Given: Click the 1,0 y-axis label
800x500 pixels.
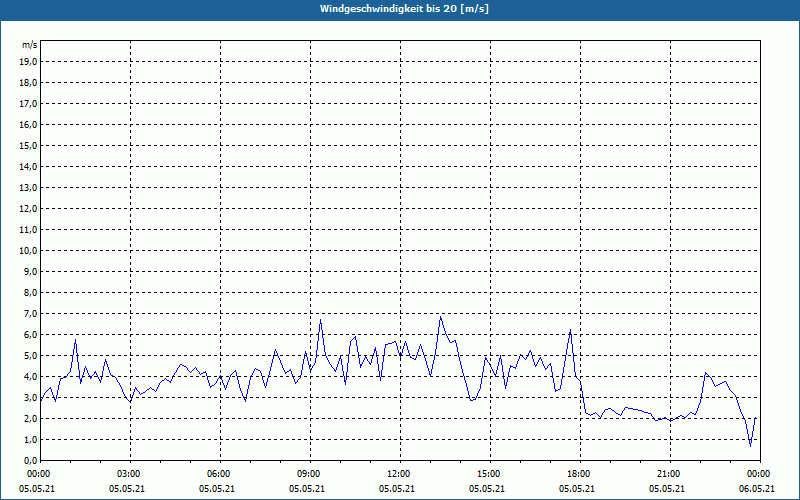Looking at the screenshot, I should tap(30, 440).
